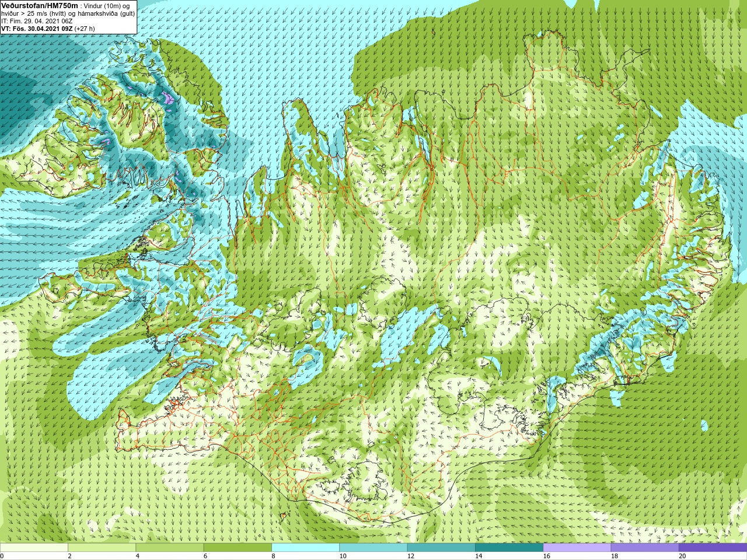747x560 pixels.
Task: Click the light green 2–4 m/s scale swatch
Action: (102, 547)
